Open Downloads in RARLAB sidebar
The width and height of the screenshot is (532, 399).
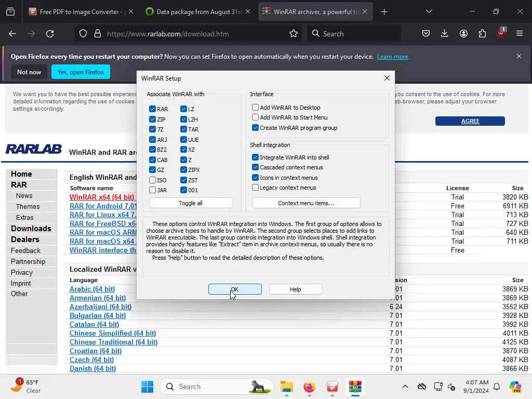point(31,229)
